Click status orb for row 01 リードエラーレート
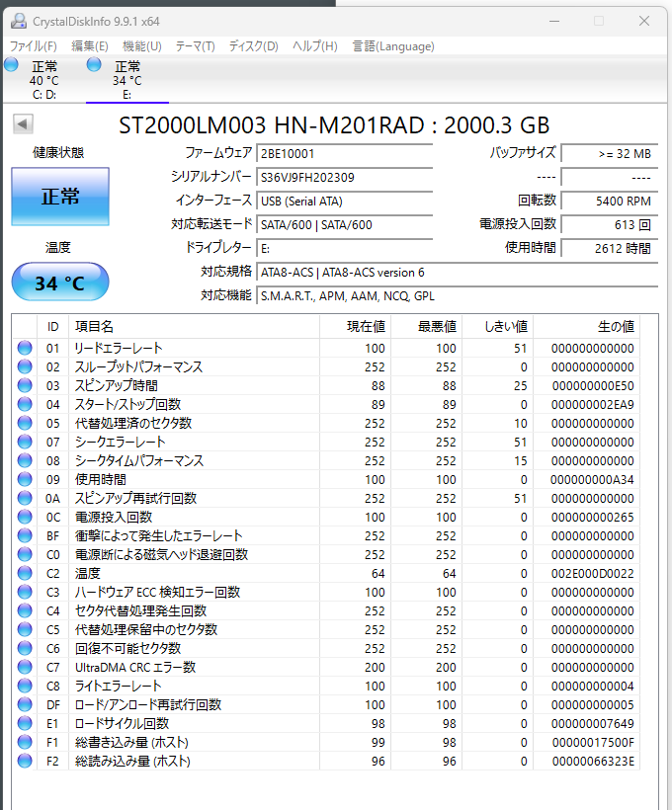 [x=25, y=348]
